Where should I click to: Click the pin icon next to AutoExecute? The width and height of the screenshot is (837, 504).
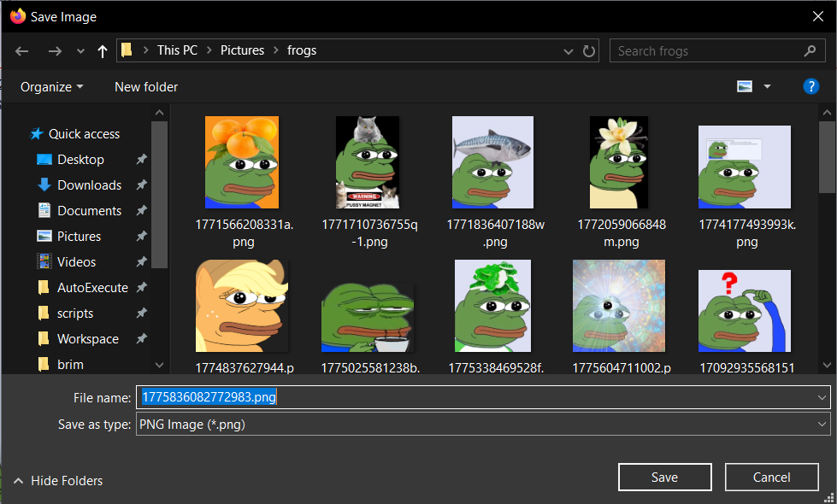coord(141,288)
